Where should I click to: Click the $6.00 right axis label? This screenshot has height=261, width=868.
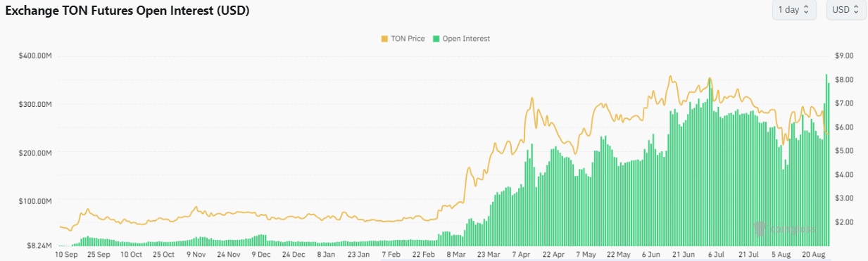(x=843, y=127)
